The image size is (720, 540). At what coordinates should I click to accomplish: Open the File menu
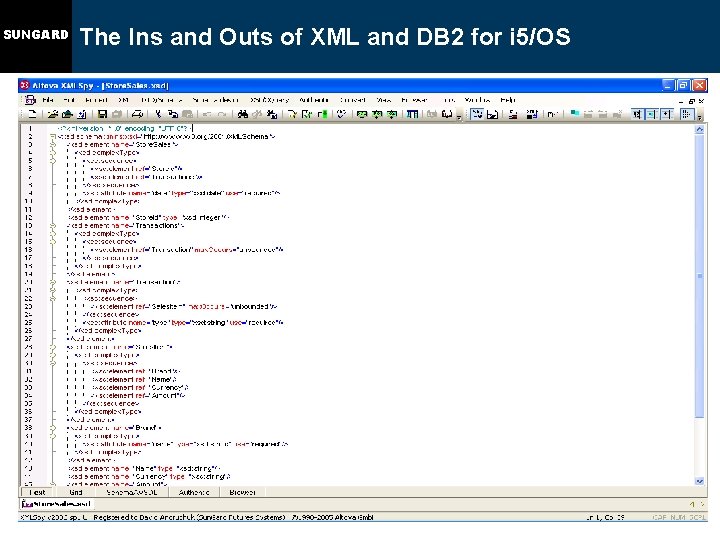[48, 100]
